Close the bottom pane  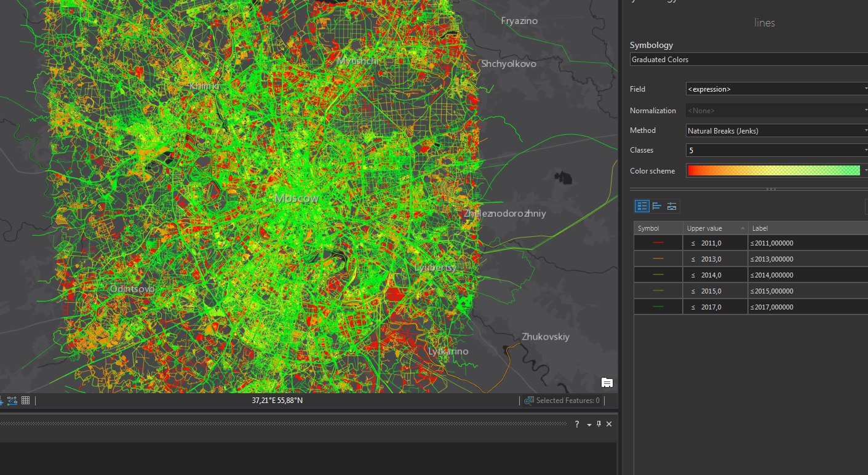pos(609,425)
